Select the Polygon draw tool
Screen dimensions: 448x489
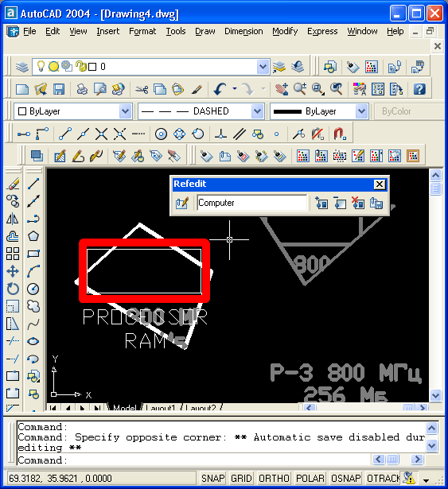(x=33, y=236)
